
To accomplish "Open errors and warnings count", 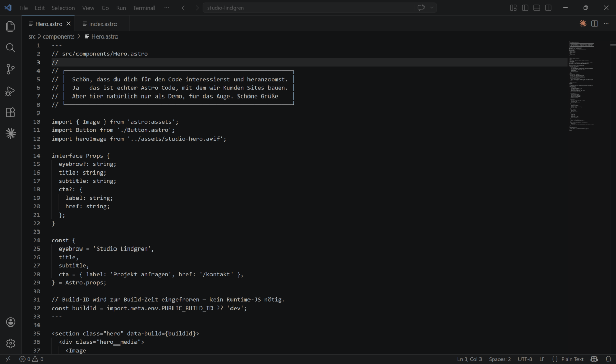I will point(31,359).
